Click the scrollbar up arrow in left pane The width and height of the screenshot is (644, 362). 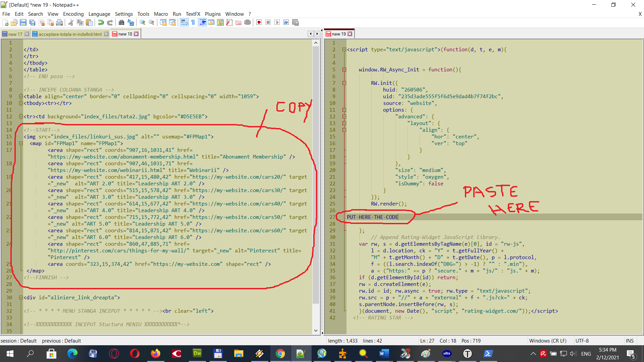[x=316, y=43]
